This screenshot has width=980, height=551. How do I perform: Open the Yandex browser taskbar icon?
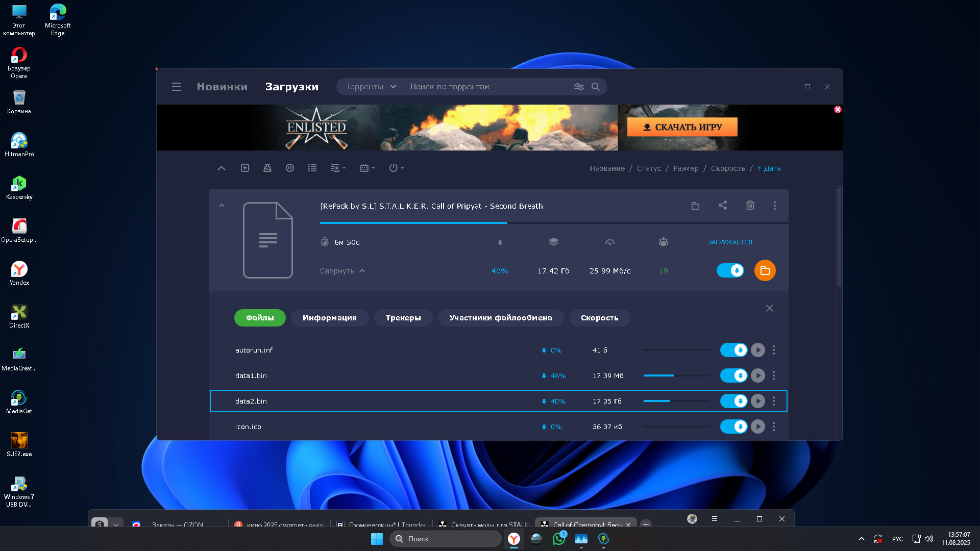click(514, 539)
